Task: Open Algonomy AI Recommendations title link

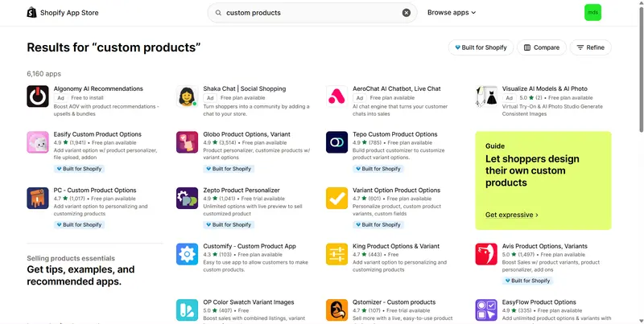Action: [98, 88]
